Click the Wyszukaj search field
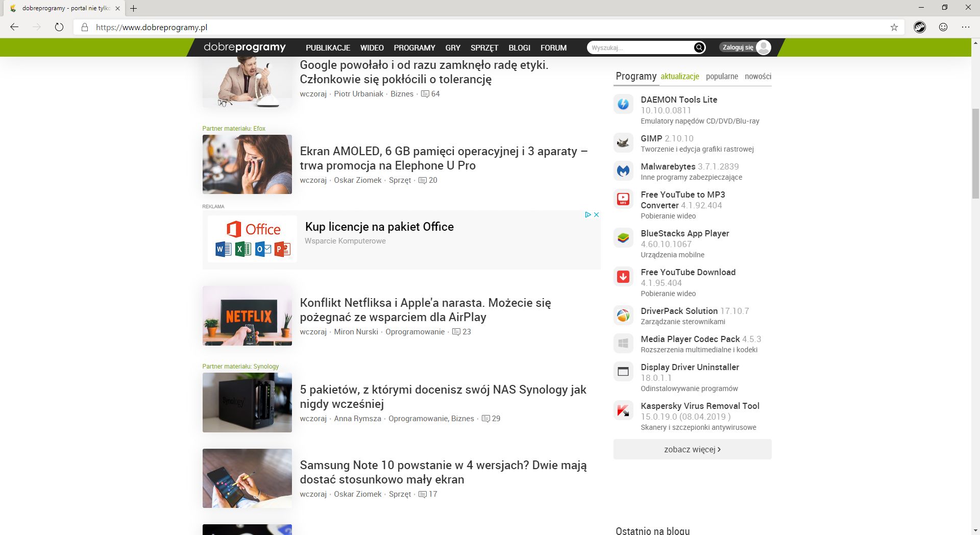 pyautogui.click(x=640, y=47)
